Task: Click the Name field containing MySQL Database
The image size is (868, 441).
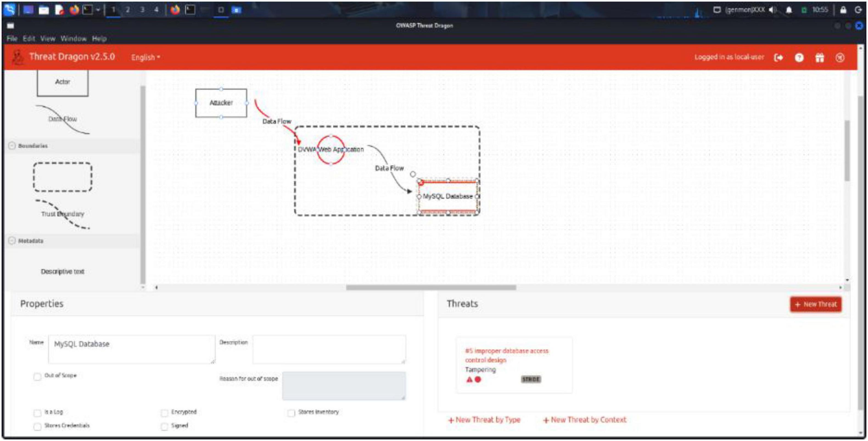Action: coord(131,349)
